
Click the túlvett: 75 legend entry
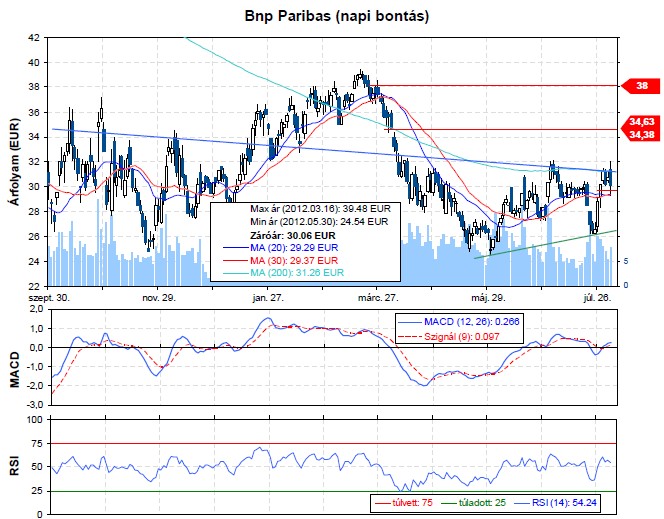[404, 502]
